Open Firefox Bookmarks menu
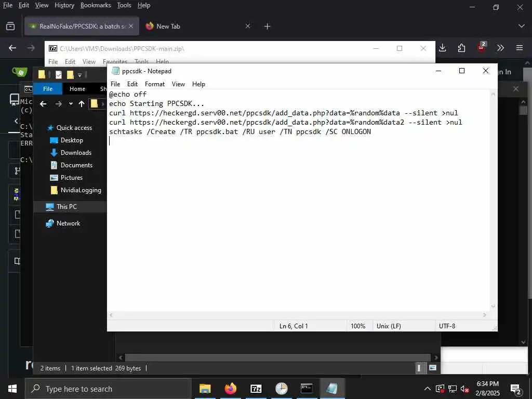 tap(96, 5)
